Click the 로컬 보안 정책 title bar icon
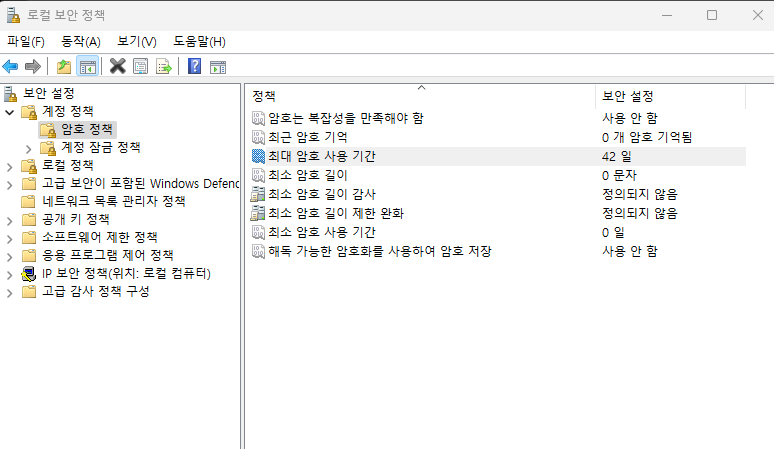This screenshot has width=774, height=449. pyautogui.click(x=13, y=15)
